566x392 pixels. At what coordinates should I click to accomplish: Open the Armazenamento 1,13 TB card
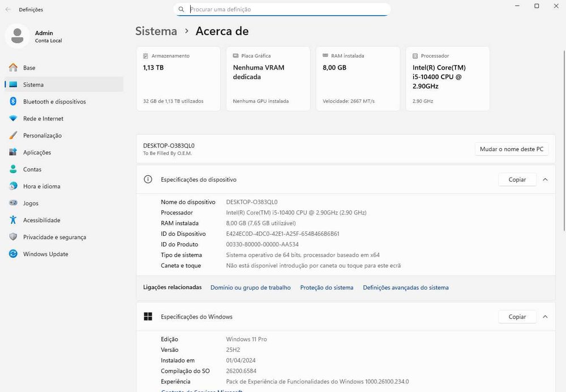pyautogui.click(x=178, y=79)
